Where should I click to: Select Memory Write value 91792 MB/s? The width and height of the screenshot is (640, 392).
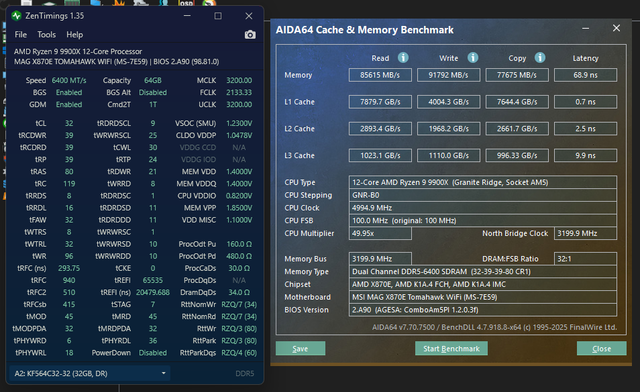[x=449, y=75]
